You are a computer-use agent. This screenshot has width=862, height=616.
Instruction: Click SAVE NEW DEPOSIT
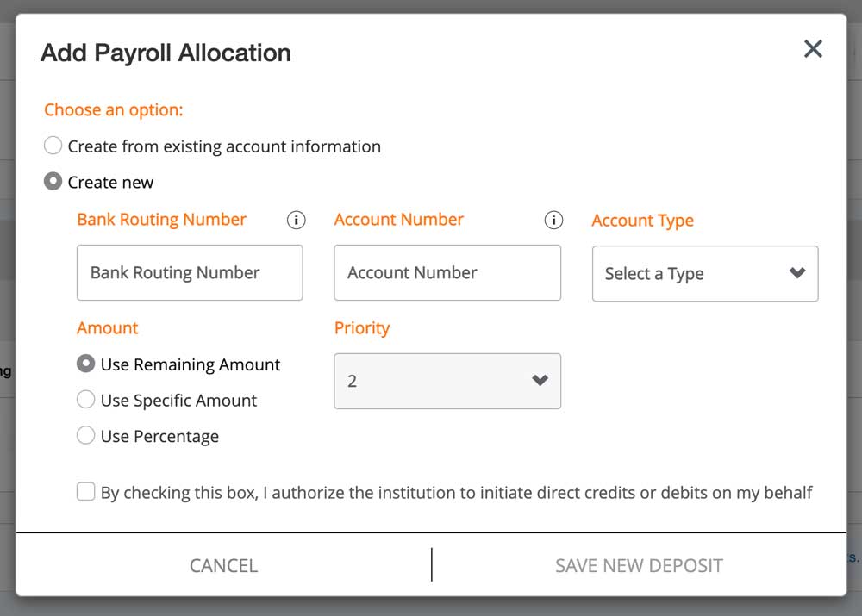pos(638,565)
